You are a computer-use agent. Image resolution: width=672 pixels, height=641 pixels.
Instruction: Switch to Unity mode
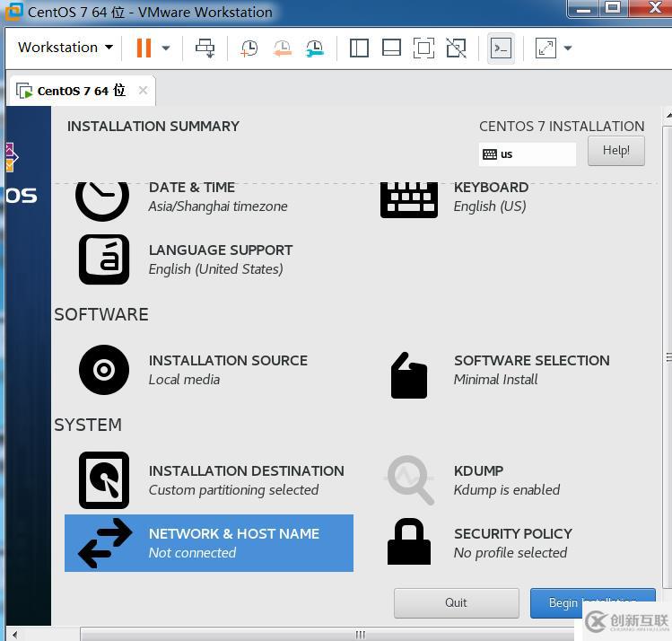click(456, 48)
